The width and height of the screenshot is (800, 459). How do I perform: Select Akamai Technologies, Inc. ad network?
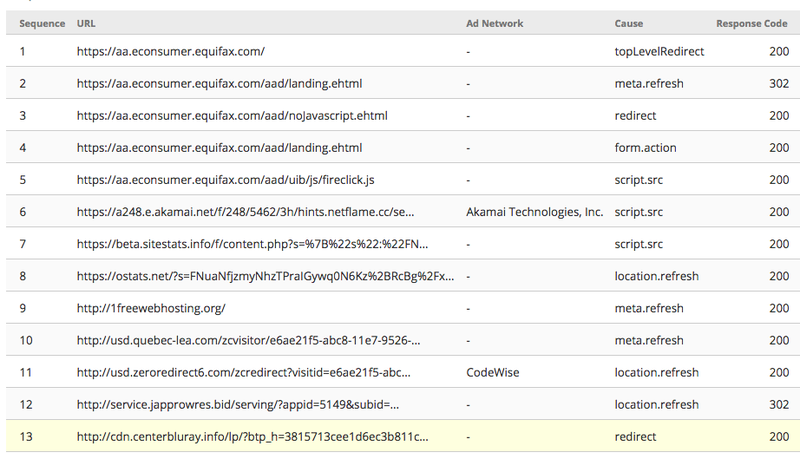tap(534, 212)
